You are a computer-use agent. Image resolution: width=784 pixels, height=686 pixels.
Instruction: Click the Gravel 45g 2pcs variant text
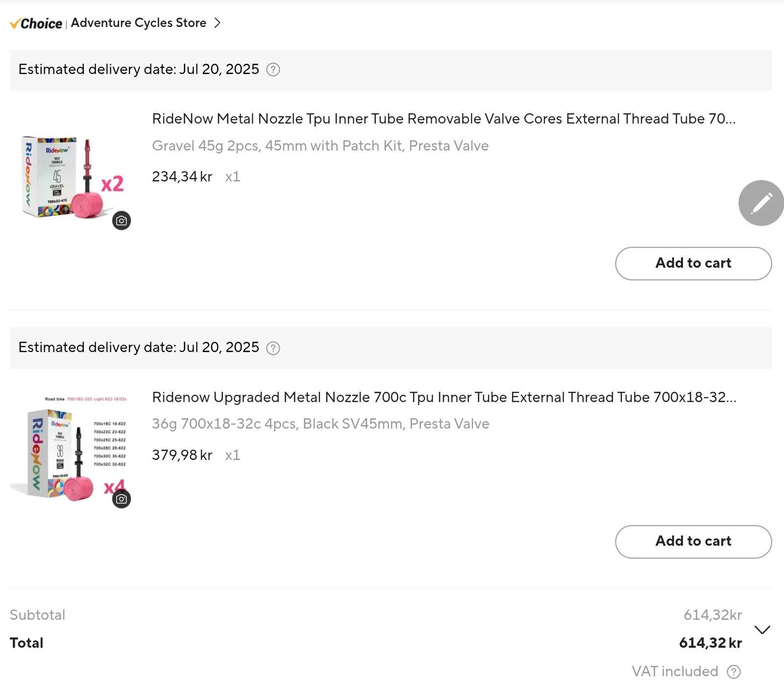(320, 146)
